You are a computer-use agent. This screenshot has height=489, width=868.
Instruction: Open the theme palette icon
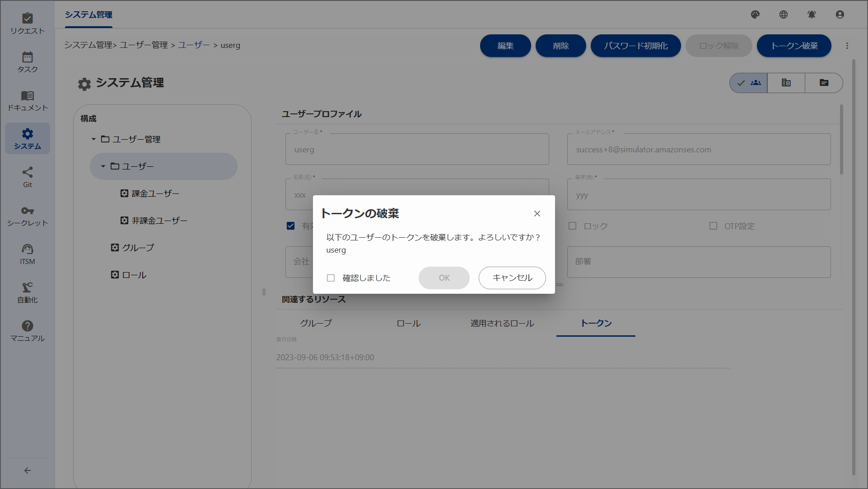755,14
